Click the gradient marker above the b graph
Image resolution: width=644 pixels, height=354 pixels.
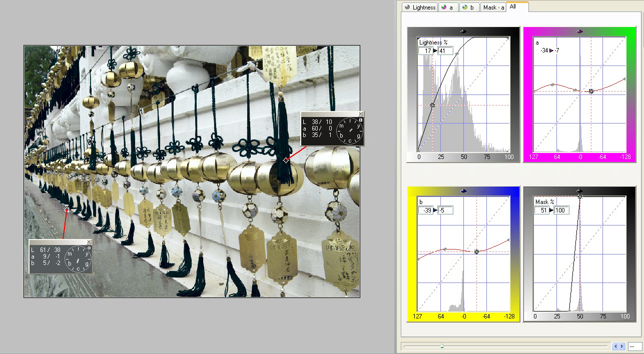463,190
